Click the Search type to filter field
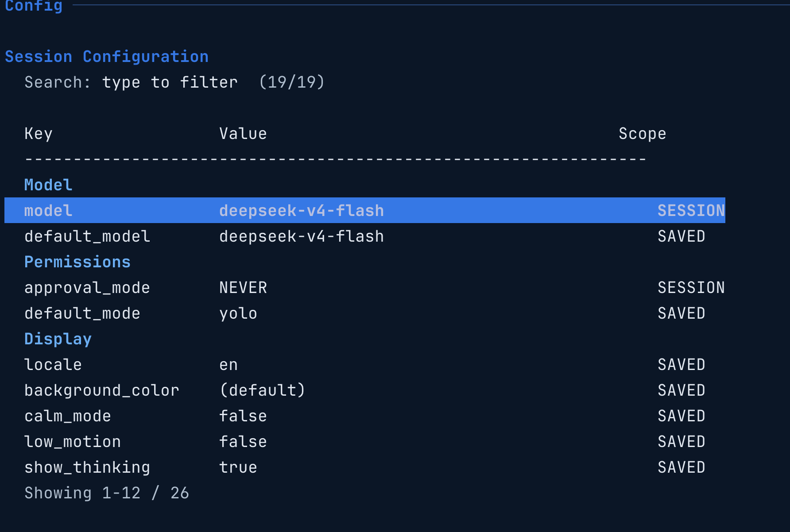 point(174,82)
